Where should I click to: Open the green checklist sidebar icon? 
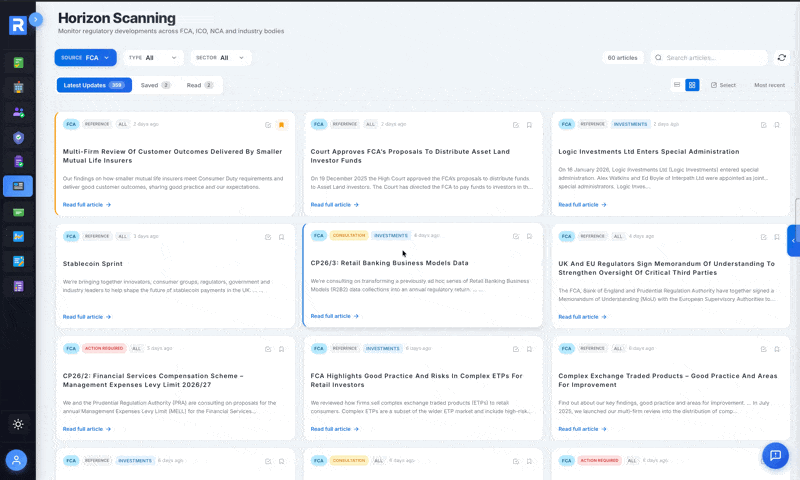(x=18, y=63)
